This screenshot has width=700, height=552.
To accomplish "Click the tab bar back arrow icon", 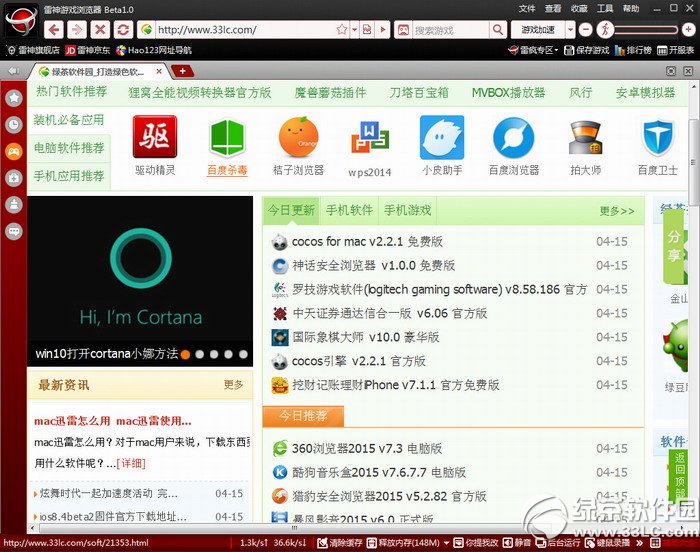I will [14, 71].
